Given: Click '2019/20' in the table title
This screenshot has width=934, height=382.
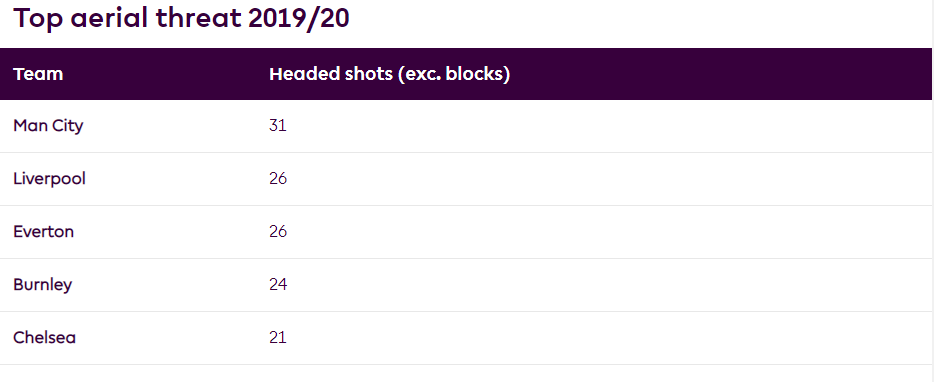Looking at the screenshot, I should (299, 19).
